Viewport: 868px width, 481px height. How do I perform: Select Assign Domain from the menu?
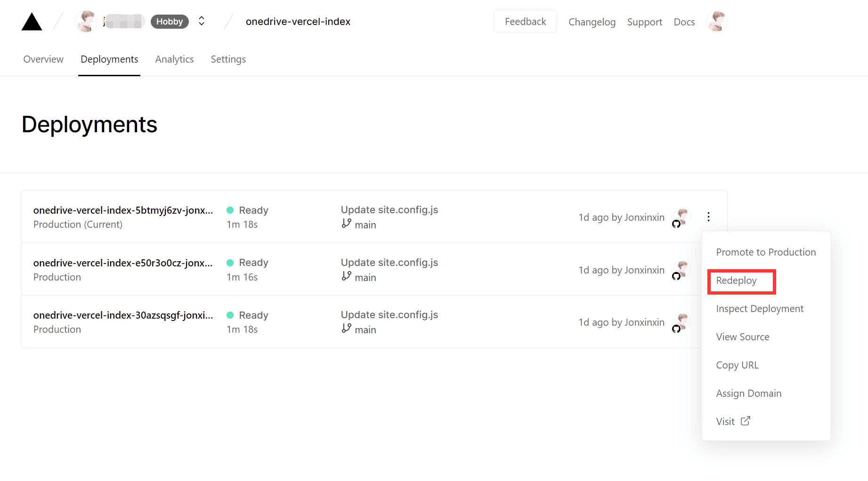pyautogui.click(x=748, y=393)
